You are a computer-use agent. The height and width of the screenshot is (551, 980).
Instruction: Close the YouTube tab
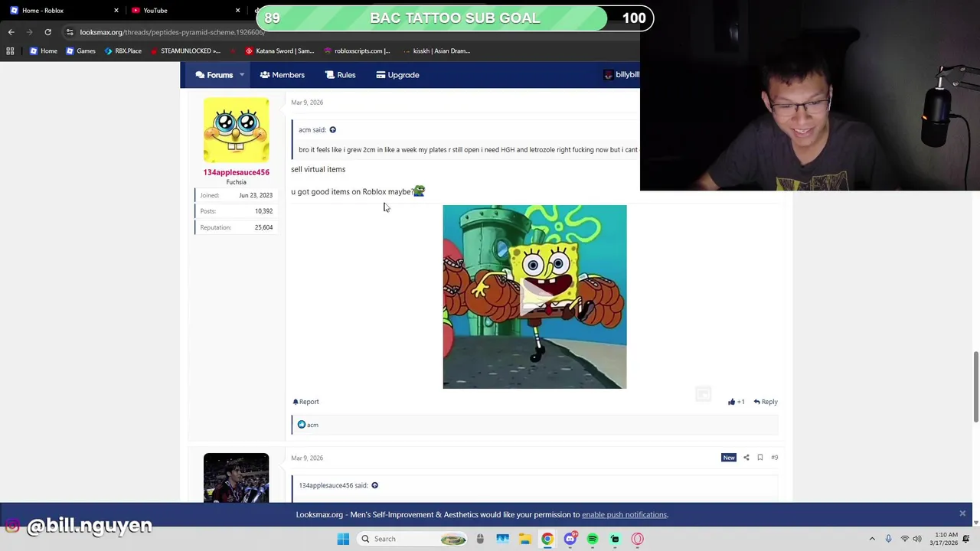coord(237,11)
